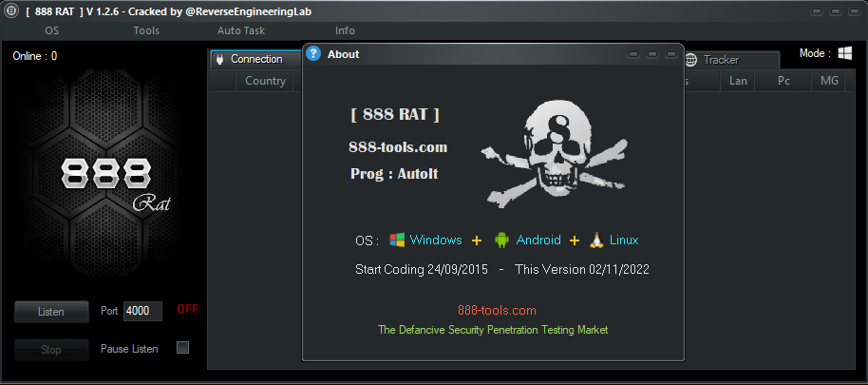Click the Country column header
Image resolution: width=868 pixels, height=385 pixels.
pyautogui.click(x=265, y=81)
